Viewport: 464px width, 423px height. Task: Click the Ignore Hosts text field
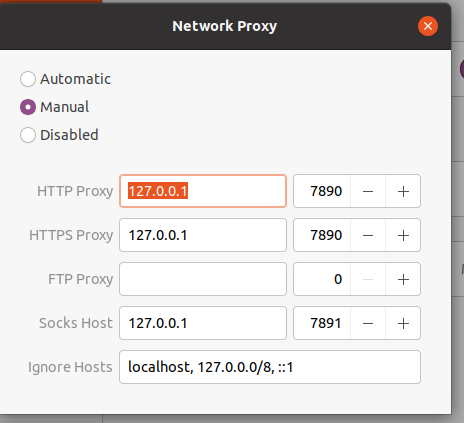(x=270, y=367)
